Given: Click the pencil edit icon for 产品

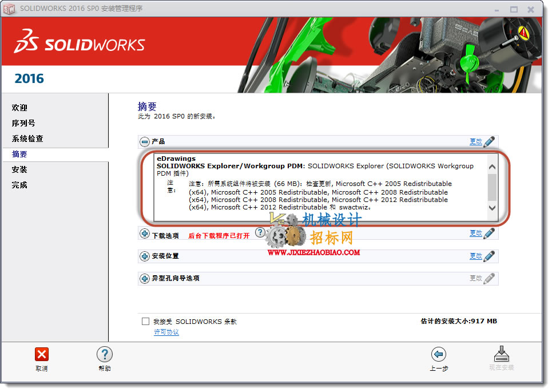Looking at the screenshot, I should tap(489, 141).
